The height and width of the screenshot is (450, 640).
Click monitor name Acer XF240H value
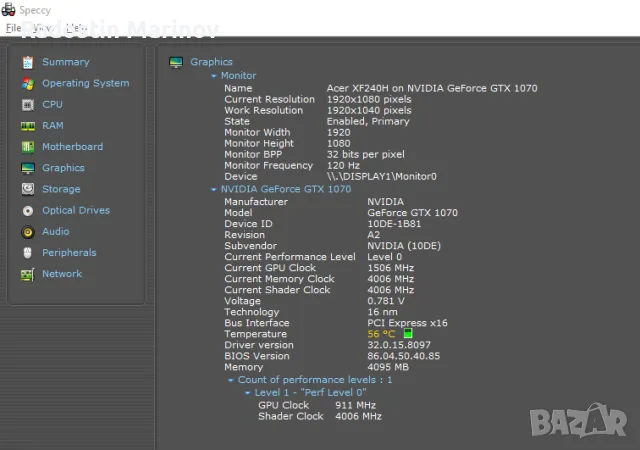pyautogui.click(x=432, y=88)
